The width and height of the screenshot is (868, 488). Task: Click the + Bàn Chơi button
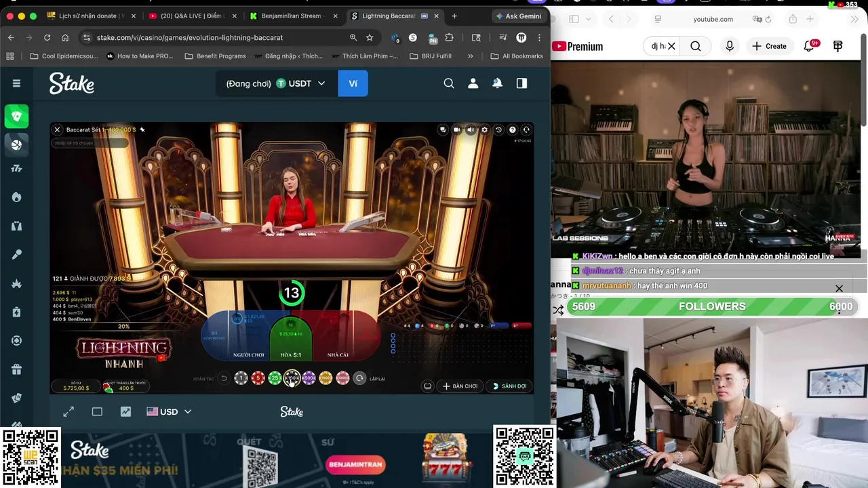coord(460,386)
